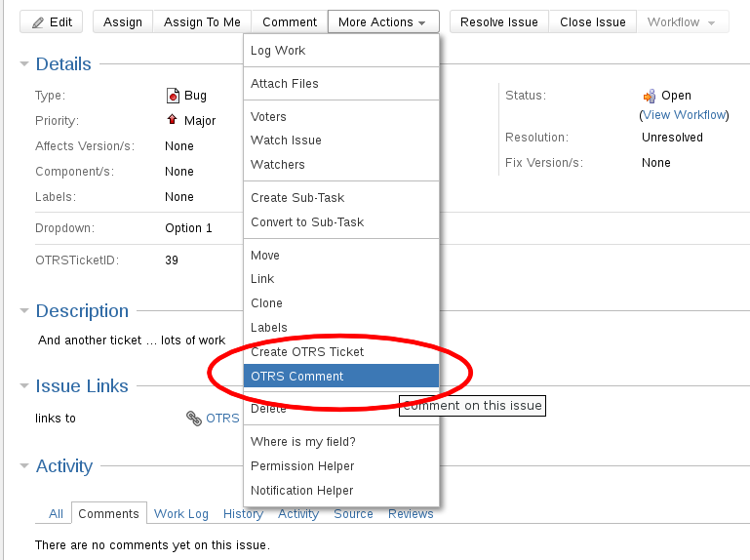Select Log Work in the menu

click(278, 51)
